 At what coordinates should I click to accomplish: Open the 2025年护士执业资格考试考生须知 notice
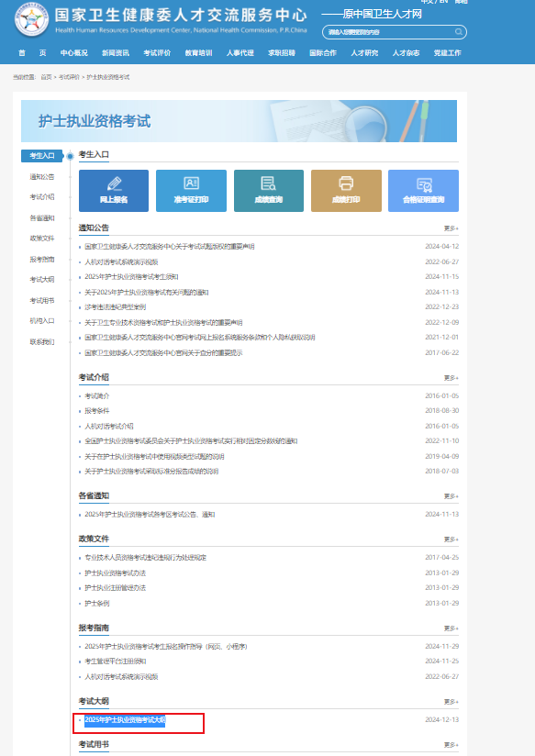pos(131,277)
